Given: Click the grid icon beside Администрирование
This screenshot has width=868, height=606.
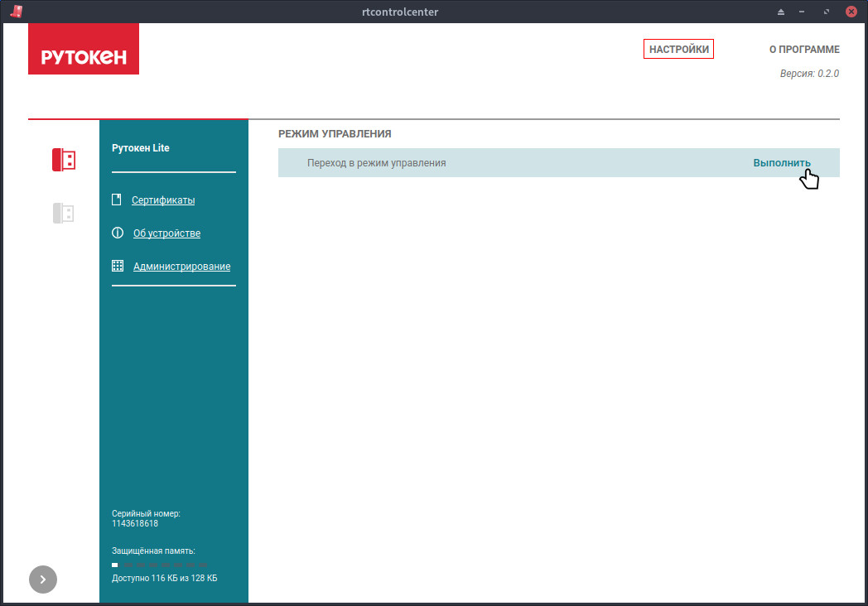Looking at the screenshot, I should (x=118, y=267).
